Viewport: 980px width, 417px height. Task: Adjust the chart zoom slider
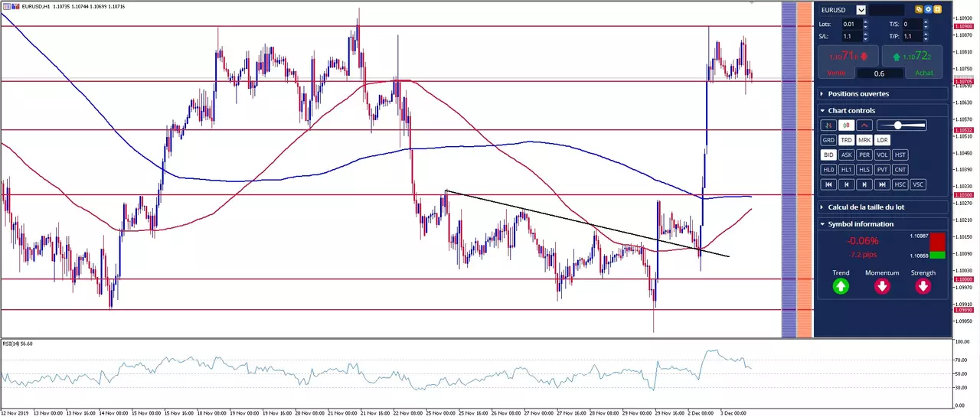click(x=901, y=125)
